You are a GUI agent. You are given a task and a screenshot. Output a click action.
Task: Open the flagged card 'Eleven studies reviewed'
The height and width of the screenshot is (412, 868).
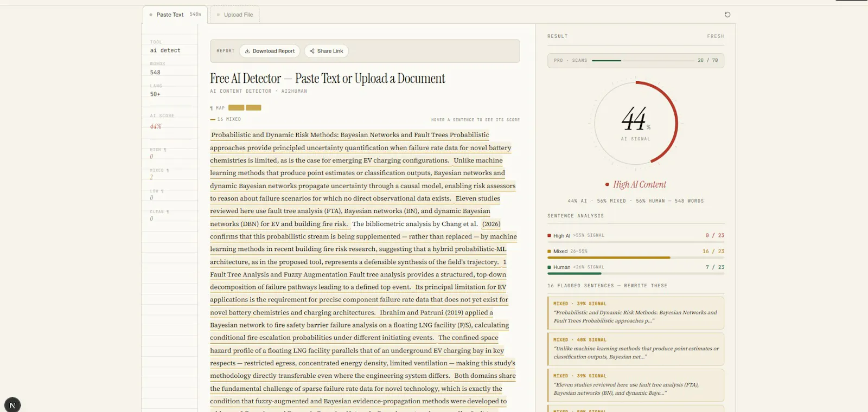[636, 385]
